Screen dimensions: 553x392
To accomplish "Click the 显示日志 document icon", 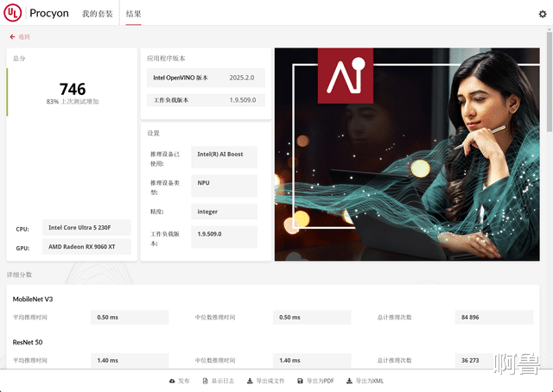I will [206, 381].
